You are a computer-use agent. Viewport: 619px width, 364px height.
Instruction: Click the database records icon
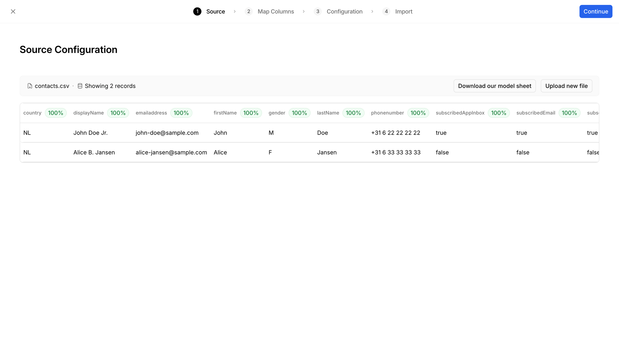[x=80, y=86]
